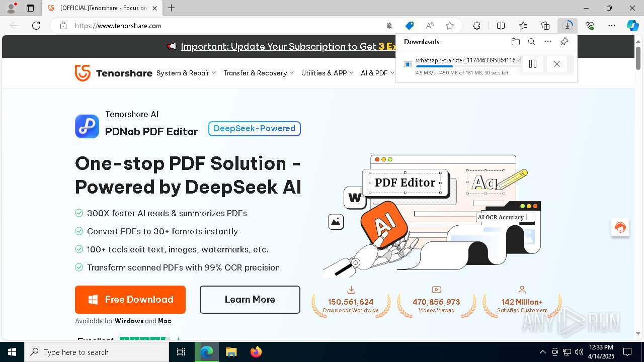
Task: Click Free Download button
Action: (x=130, y=300)
